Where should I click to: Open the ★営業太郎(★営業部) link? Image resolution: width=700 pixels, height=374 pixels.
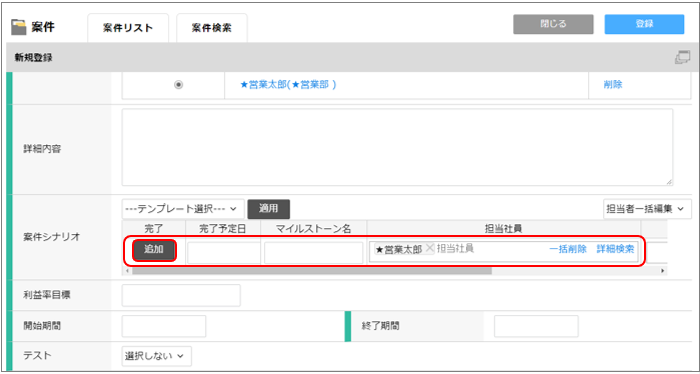point(288,85)
